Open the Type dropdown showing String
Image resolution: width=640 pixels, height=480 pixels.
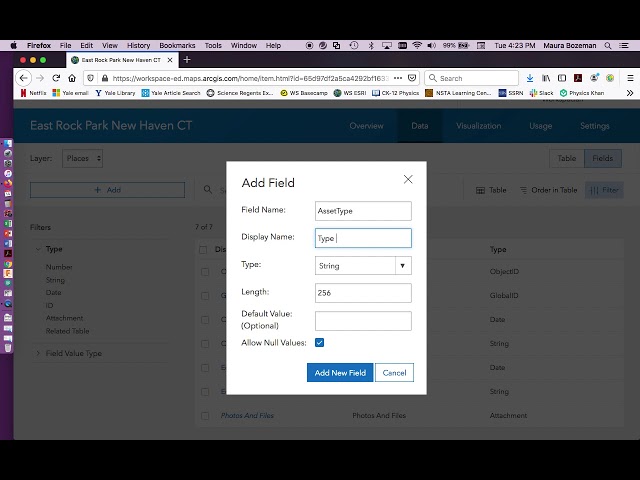coord(363,266)
